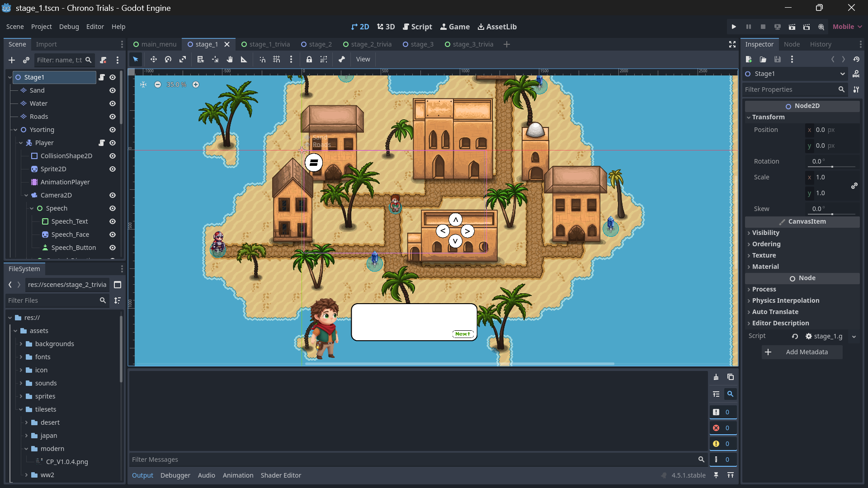
Task: Open the snapping options icon
Action: coord(291,59)
